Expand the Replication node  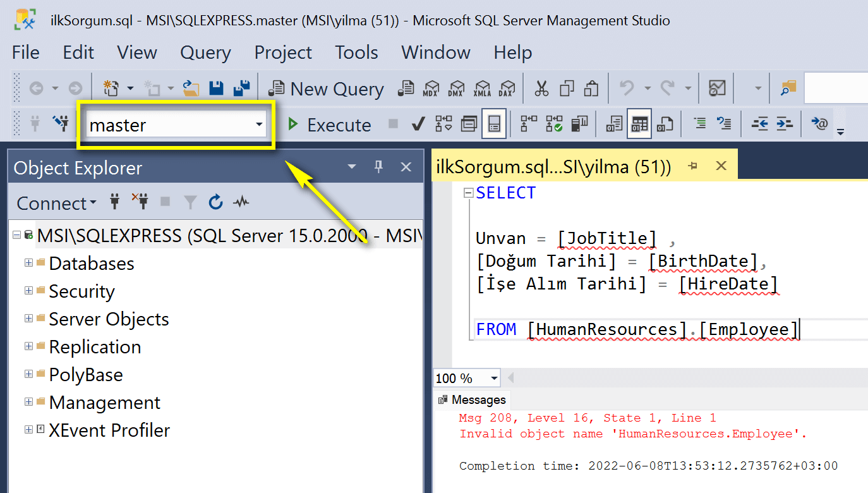point(28,346)
